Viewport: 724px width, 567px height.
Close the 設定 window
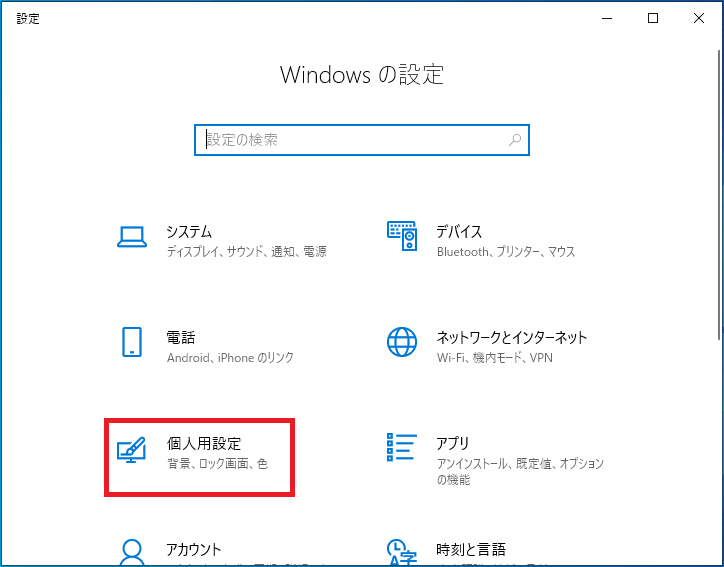(x=699, y=18)
